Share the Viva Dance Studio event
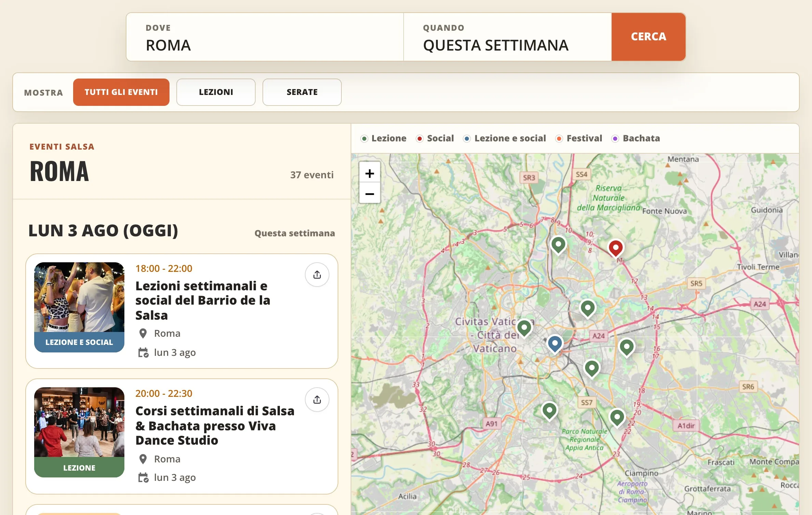This screenshot has height=515, width=812. pos(317,400)
